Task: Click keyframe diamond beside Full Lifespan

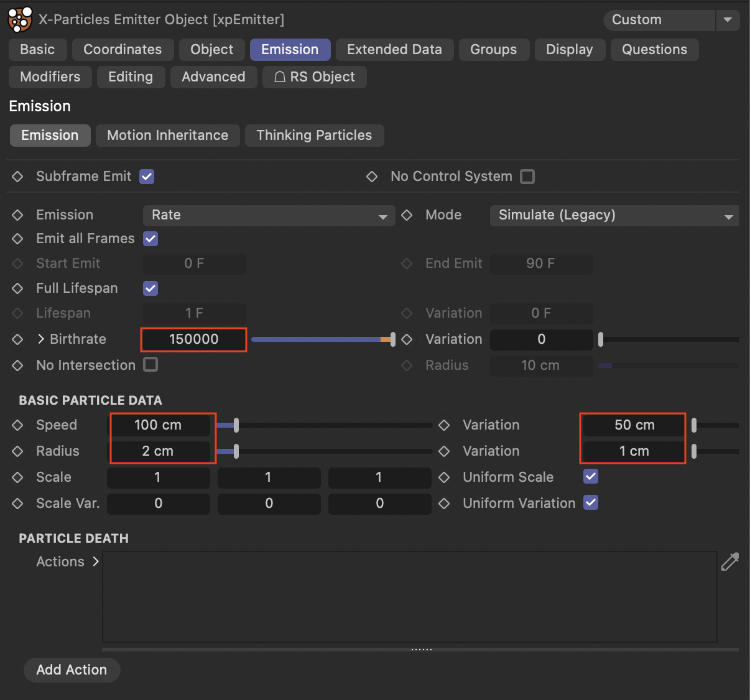Action: point(17,288)
